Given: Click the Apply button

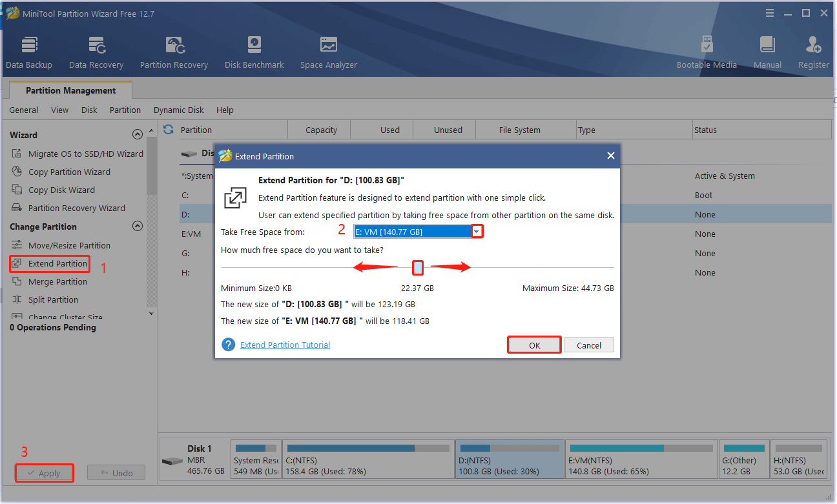Looking at the screenshot, I should coord(45,473).
